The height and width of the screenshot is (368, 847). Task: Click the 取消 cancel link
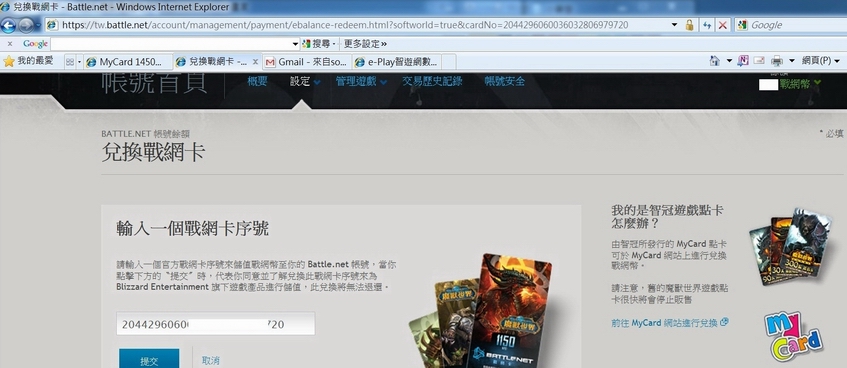coord(211,360)
